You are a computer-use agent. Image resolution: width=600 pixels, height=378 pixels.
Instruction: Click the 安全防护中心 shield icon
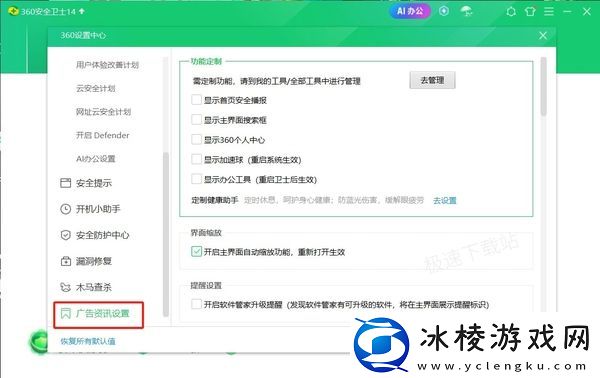pos(65,235)
